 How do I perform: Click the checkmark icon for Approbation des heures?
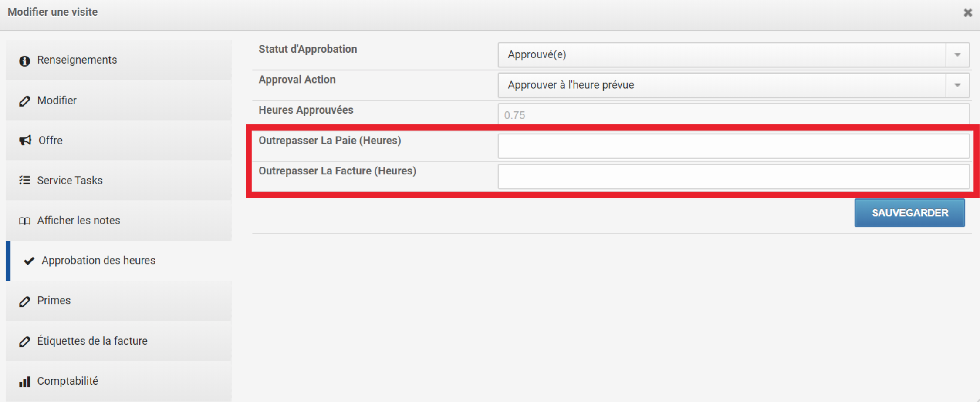click(x=29, y=261)
